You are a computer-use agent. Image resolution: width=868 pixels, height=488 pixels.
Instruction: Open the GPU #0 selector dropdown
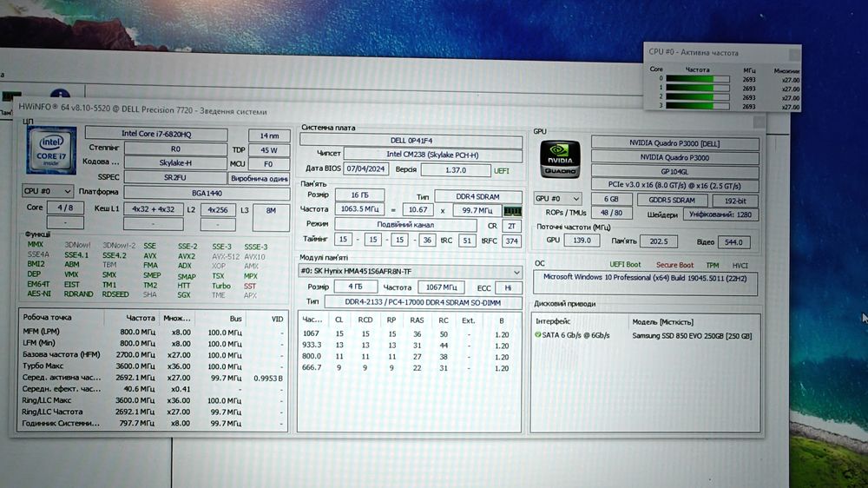click(x=557, y=198)
